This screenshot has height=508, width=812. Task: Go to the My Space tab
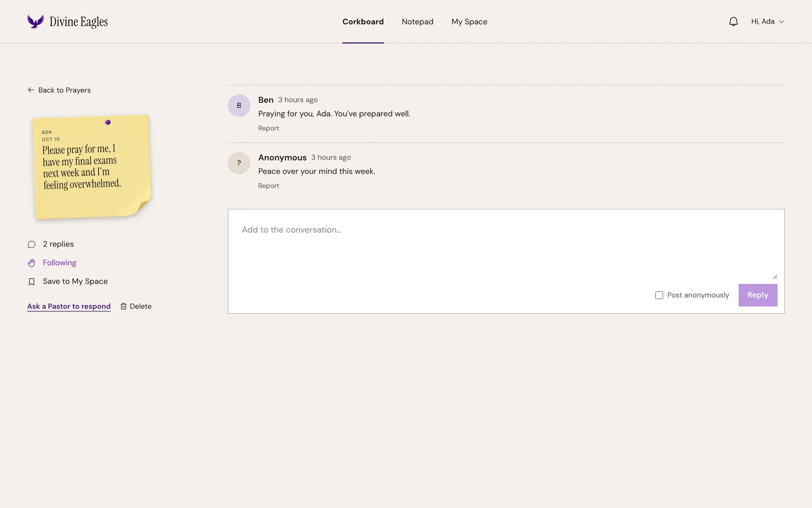(469, 22)
